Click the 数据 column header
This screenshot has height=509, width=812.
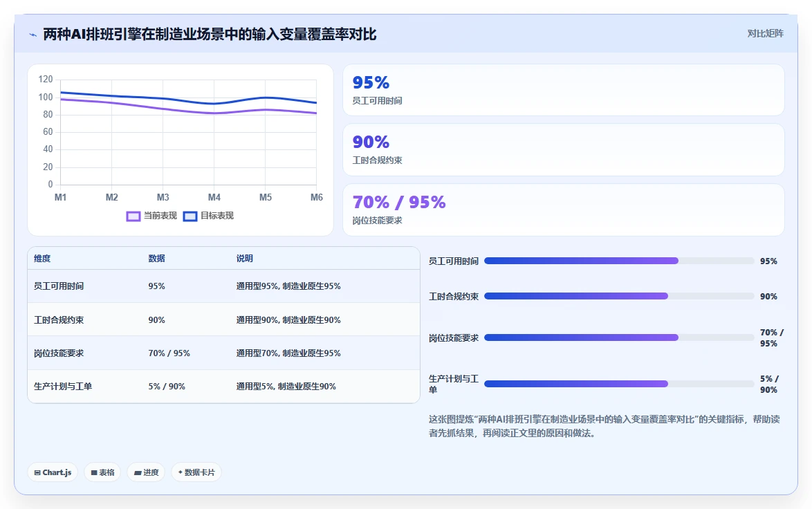point(156,259)
